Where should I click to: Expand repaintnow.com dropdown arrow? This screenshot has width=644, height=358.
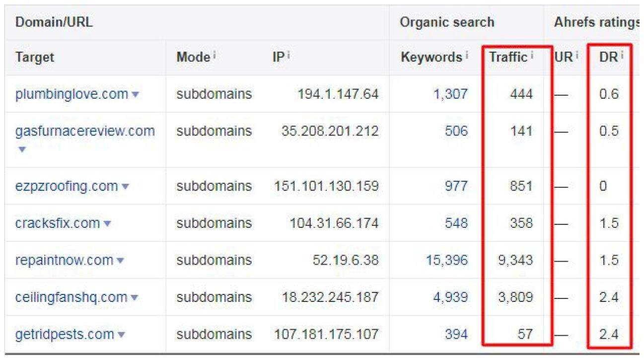[x=120, y=261]
